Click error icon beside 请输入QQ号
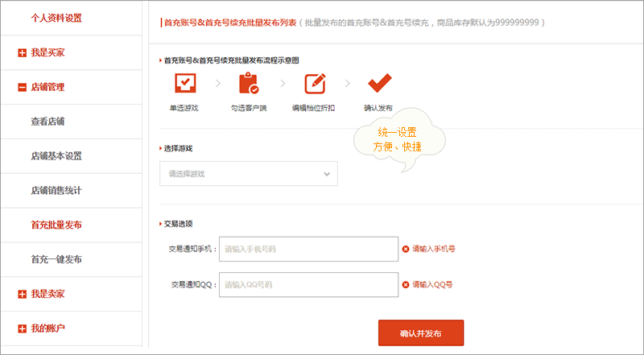 pyautogui.click(x=406, y=285)
